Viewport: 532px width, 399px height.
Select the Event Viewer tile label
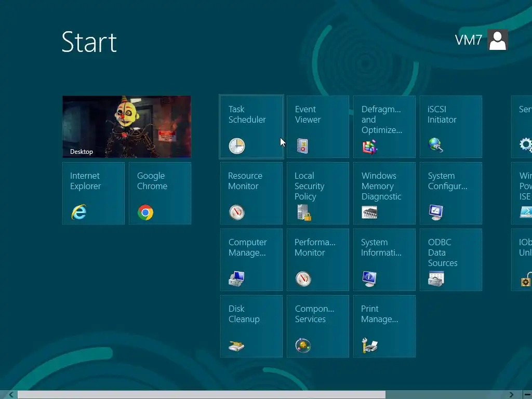[308, 114]
